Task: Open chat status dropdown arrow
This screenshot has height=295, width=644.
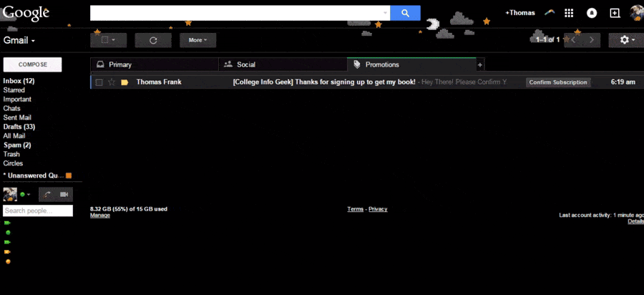Action: click(x=29, y=194)
